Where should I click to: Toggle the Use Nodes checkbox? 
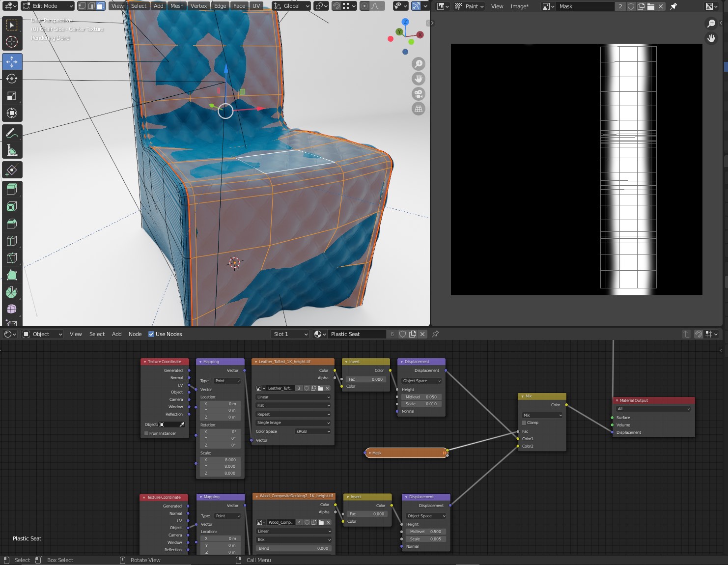click(151, 334)
